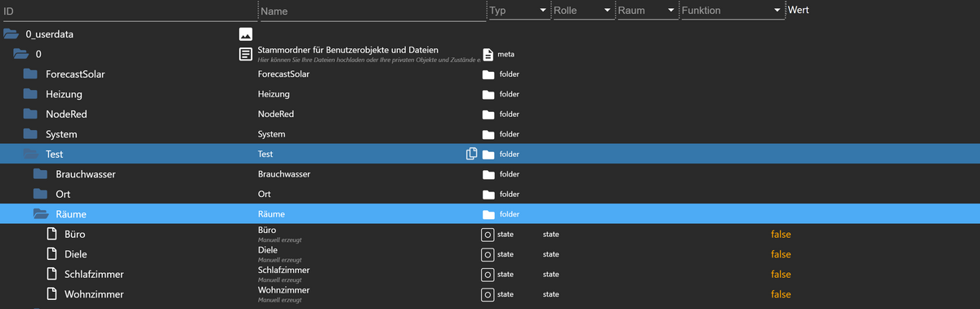980x309 pixels.
Task: Click the Brauchwasser folder type icon
Action: [488, 174]
